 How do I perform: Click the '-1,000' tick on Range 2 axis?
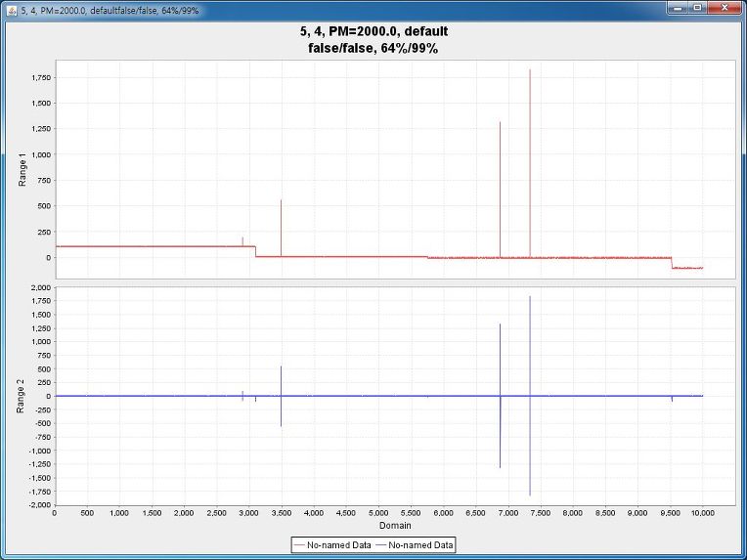pos(39,451)
